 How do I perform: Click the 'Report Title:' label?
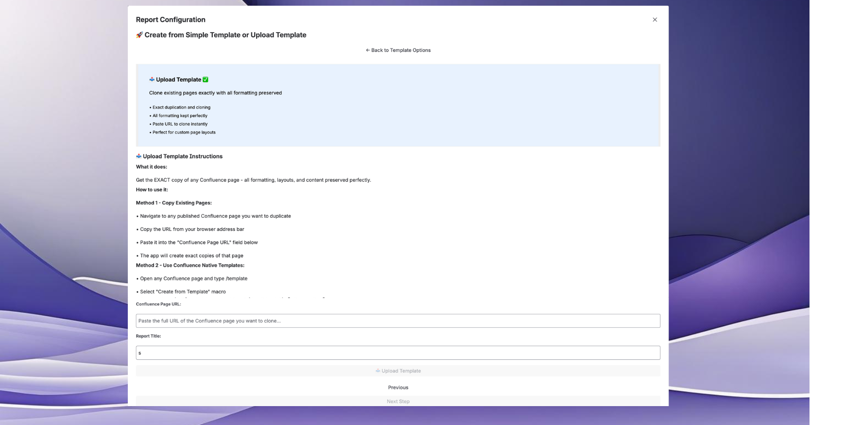[148, 336]
